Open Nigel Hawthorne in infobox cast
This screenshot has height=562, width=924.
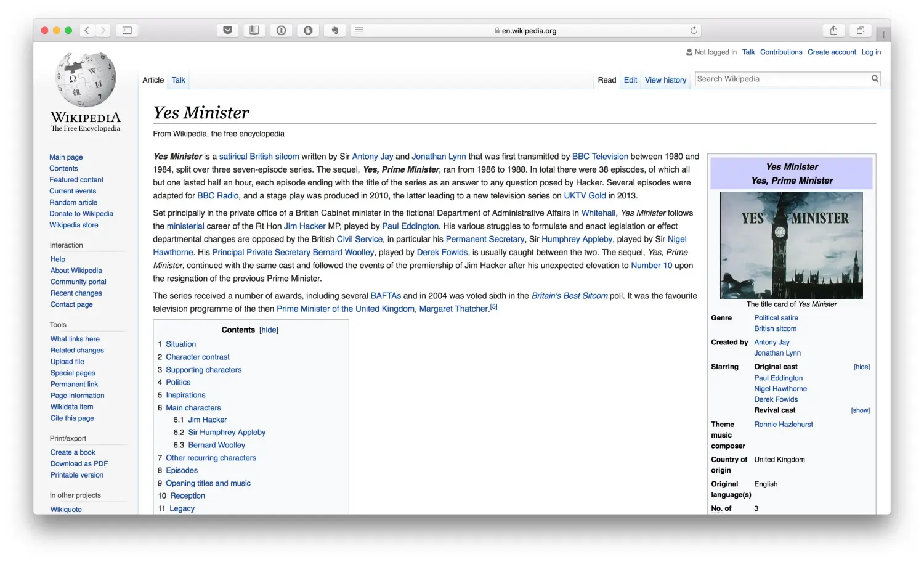pos(780,389)
